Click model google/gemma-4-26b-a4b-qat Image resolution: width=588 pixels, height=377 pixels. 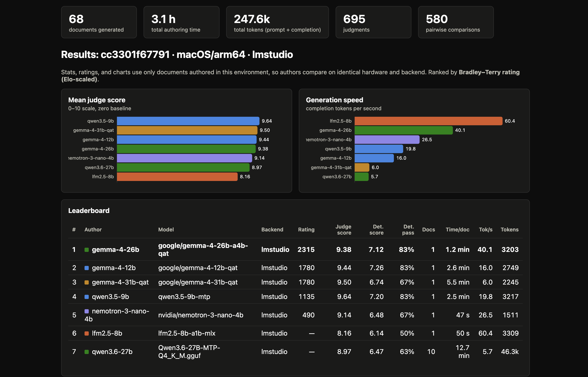203,250
